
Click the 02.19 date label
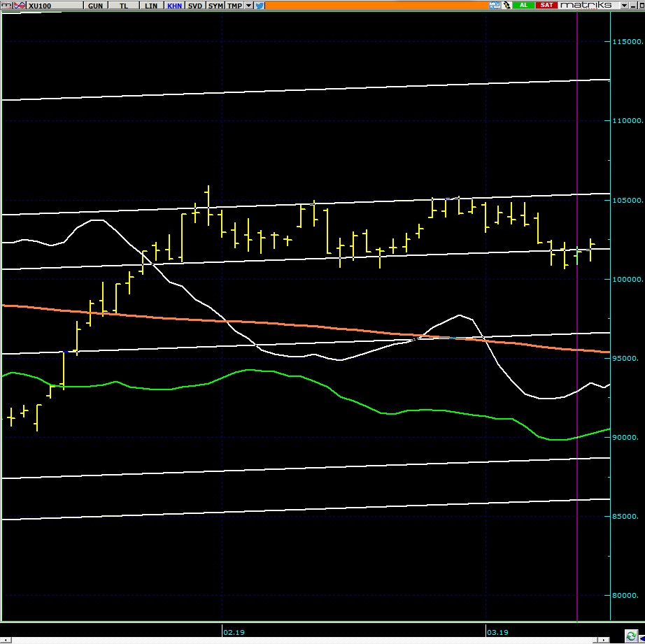click(x=234, y=632)
